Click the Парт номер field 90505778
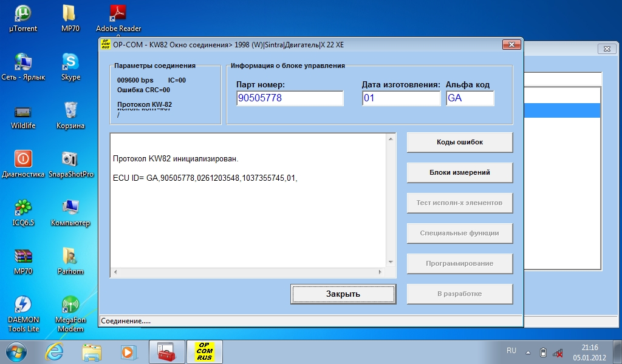622x364 pixels. [290, 98]
